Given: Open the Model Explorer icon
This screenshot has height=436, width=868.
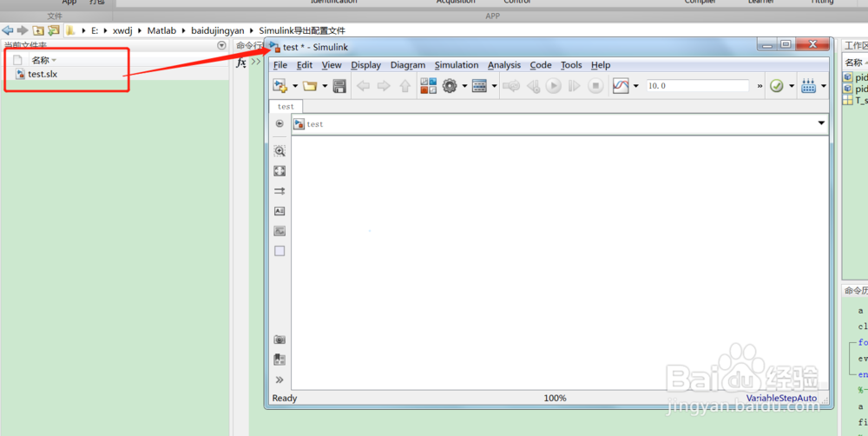Looking at the screenshot, I should (479, 86).
